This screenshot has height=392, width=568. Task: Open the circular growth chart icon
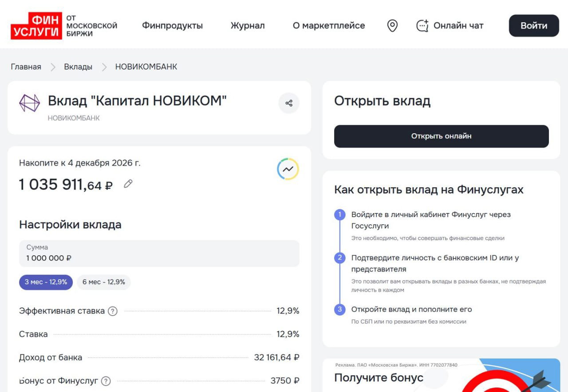click(x=288, y=169)
